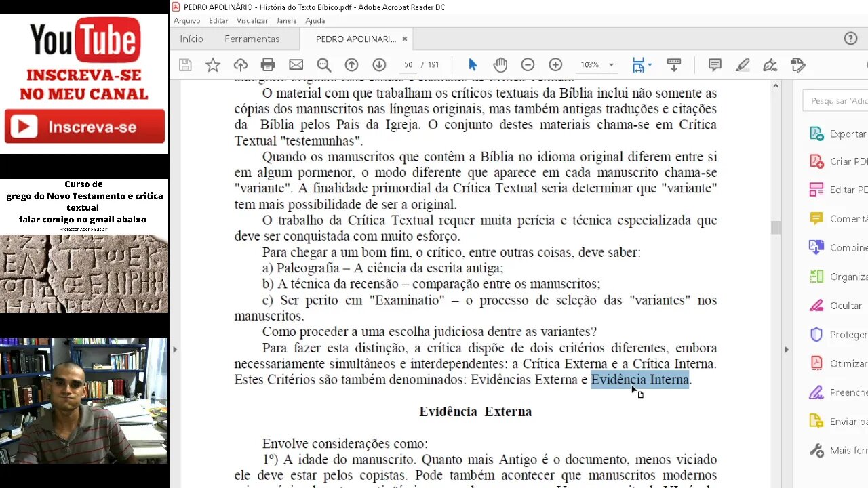868x488 pixels.
Task: Zoom in with the plus button
Action: tap(555, 65)
